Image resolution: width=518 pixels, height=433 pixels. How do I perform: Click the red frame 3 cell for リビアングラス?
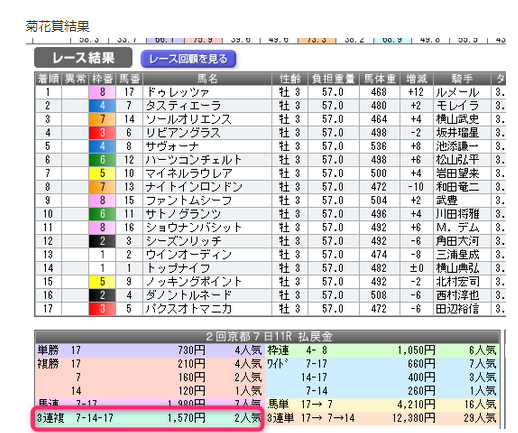pos(102,133)
